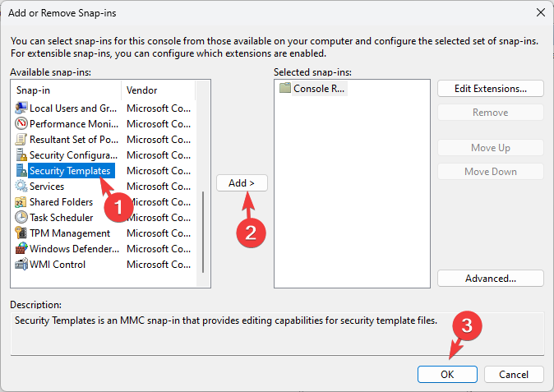Click the Move Up button

(491, 148)
